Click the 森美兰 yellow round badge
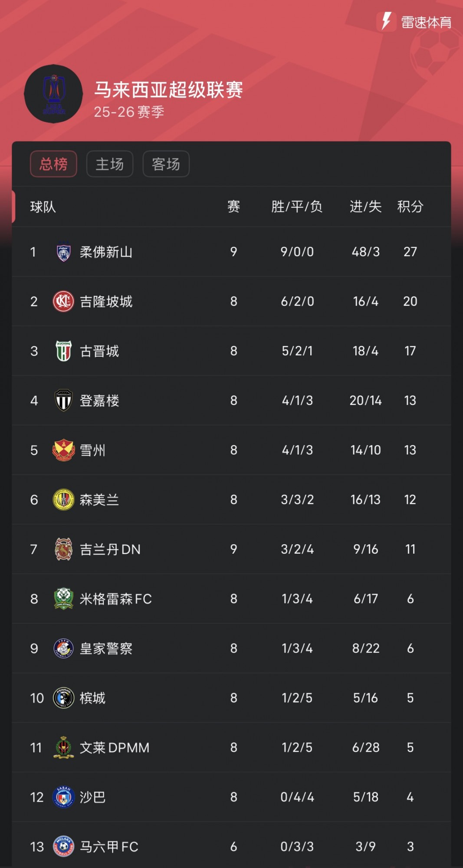463x868 pixels. click(63, 500)
